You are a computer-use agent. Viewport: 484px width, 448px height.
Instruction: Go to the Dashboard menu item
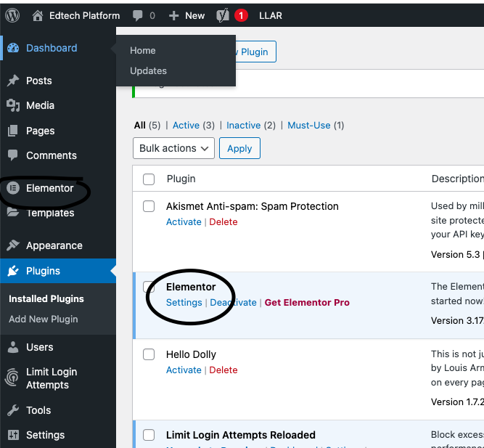click(52, 48)
